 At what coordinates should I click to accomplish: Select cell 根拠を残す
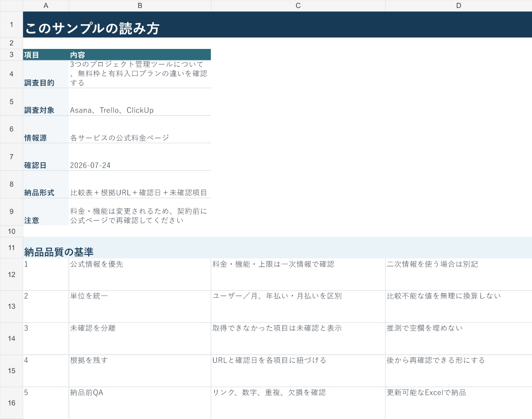(140, 370)
